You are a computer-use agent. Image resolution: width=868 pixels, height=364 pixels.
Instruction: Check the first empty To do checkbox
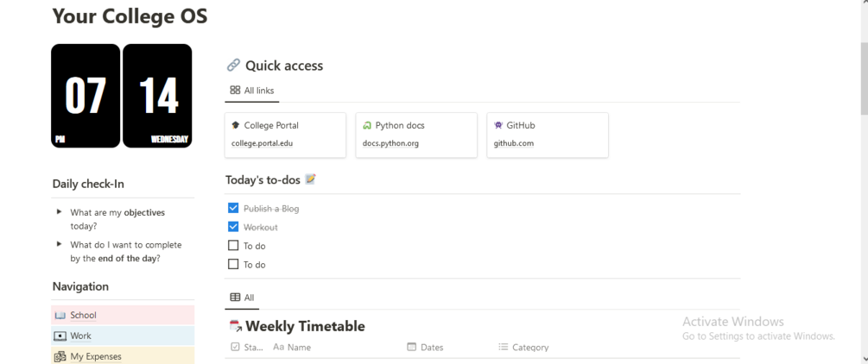coord(233,246)
